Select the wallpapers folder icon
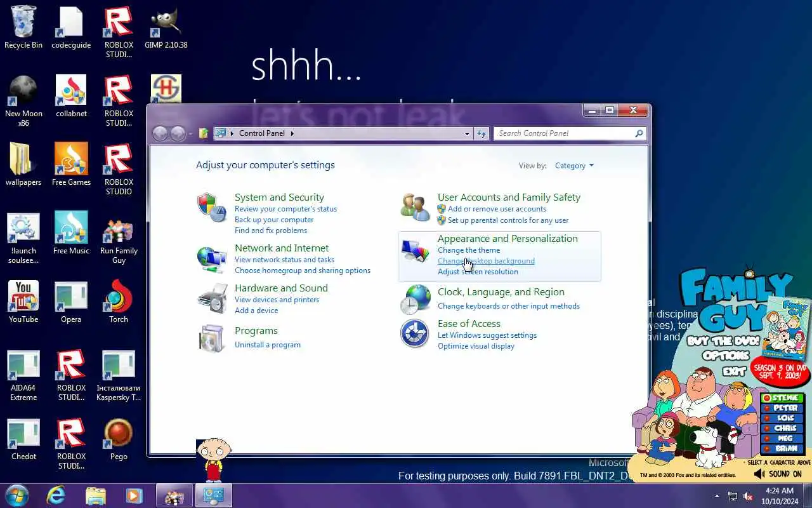Screen dimensions: 812x508 point(23,164)
